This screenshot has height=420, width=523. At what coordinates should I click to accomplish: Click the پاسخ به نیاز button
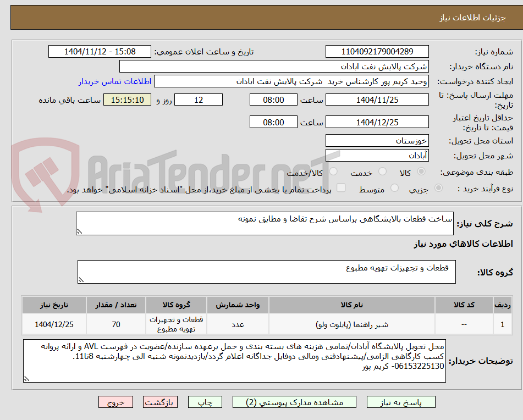coord(401,402)
